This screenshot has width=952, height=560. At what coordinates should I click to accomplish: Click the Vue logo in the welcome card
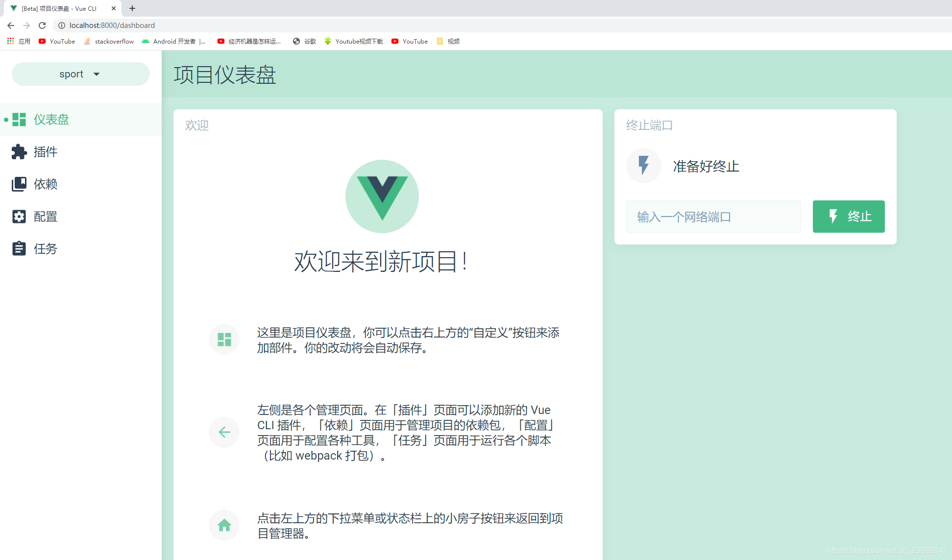click(382, 195)
